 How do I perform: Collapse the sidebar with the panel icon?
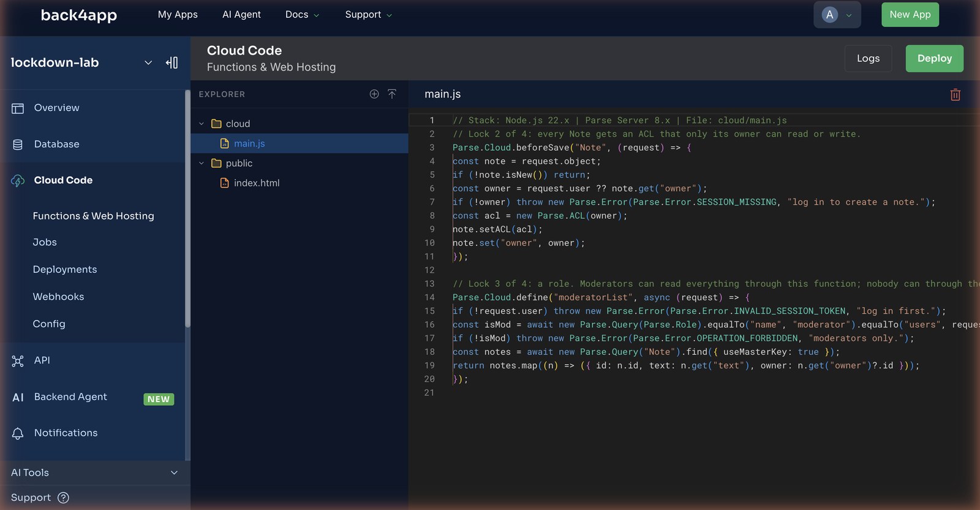click(x=171, y=63)
